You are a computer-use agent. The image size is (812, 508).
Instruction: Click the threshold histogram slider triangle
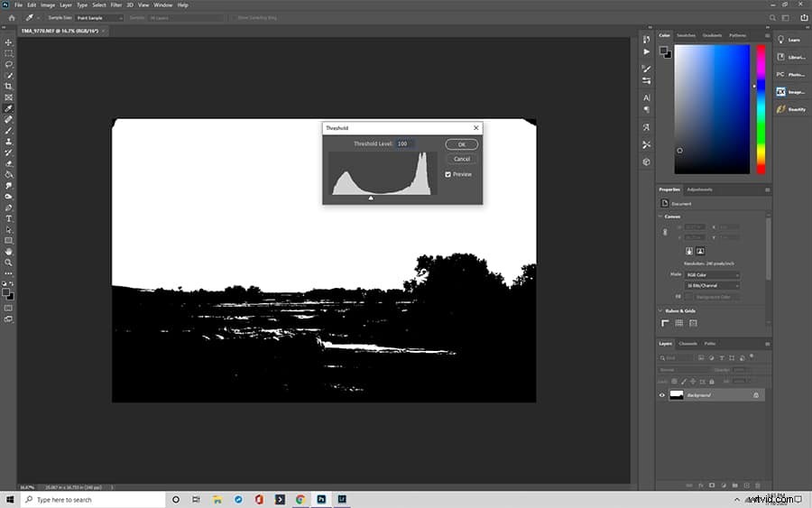point(371,198)
